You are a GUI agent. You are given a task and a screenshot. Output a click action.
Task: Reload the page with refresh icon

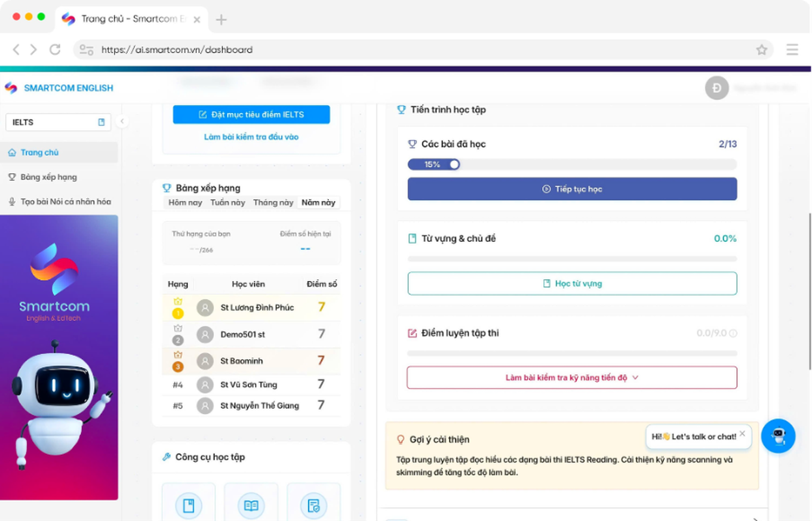click(55, 50)
